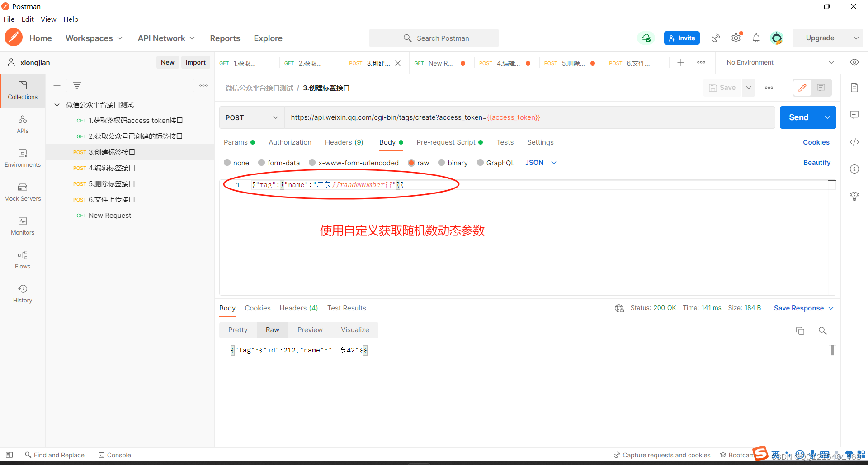Click the network globe icon by status
The height and width of the screenshot is (465, 868).
[619, 308]
